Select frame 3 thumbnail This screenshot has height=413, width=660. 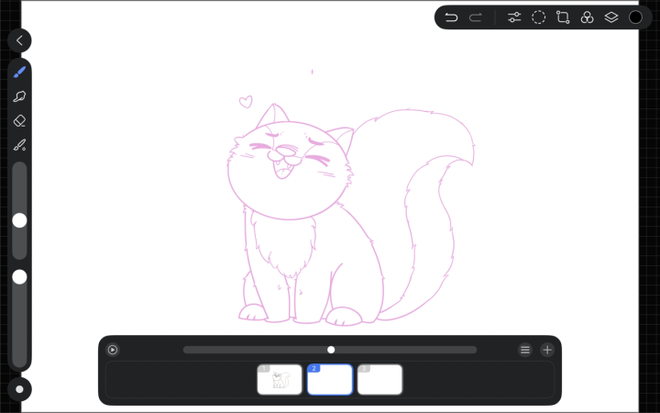[380, 380]
